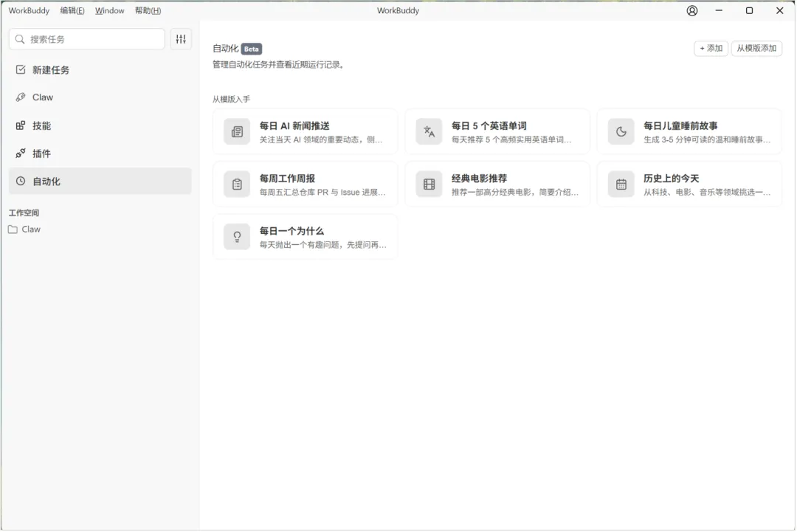
Task: Click the 新建任务 compose icon
Action: (21, 69)
